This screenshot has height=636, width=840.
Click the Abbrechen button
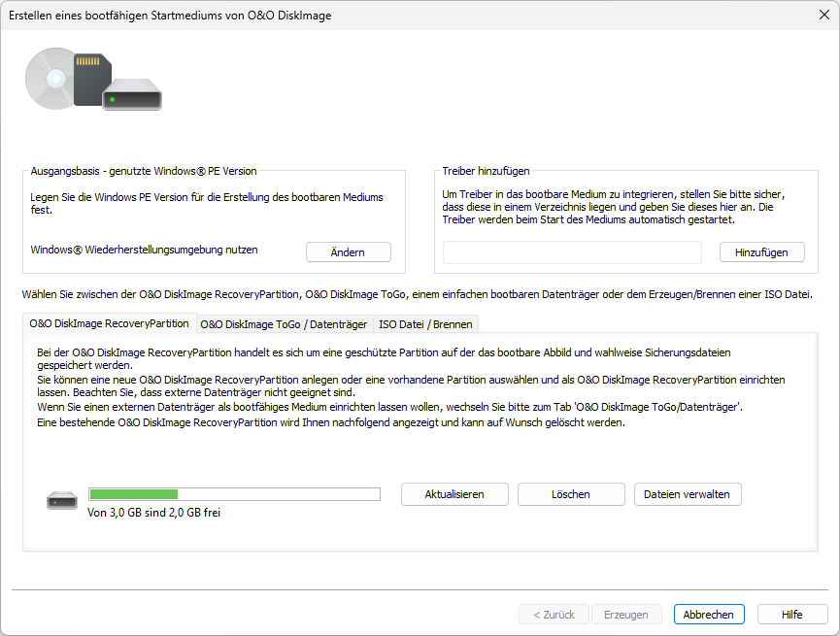point(709,615)
